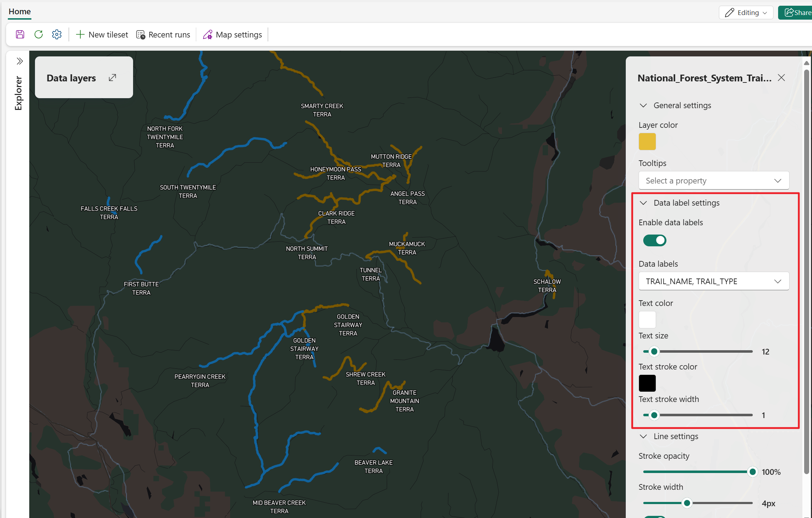The height and width of the screenshot is (518, 812).
Task: Expand the Explorer sidebar
Action: pos(19,61)
